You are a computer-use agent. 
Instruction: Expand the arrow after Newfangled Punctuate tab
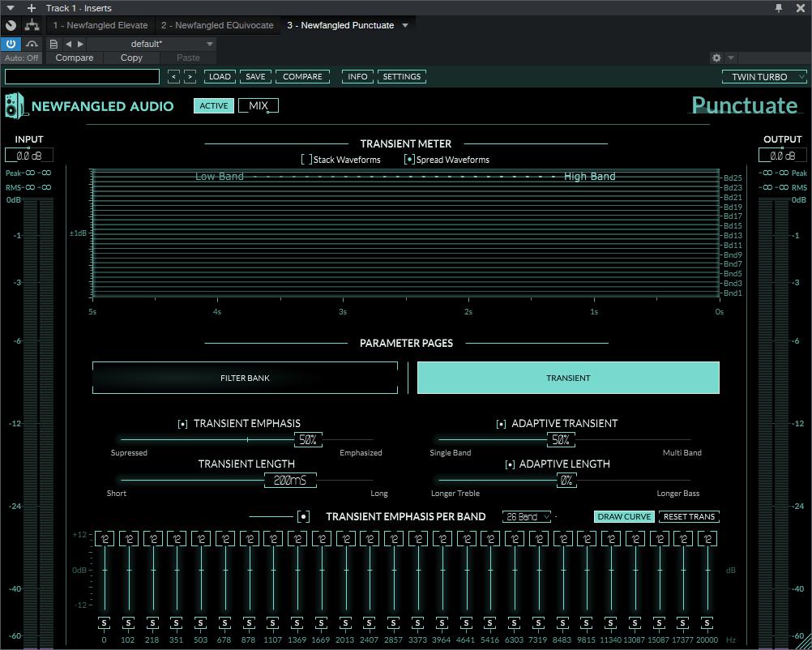(405, 25)
